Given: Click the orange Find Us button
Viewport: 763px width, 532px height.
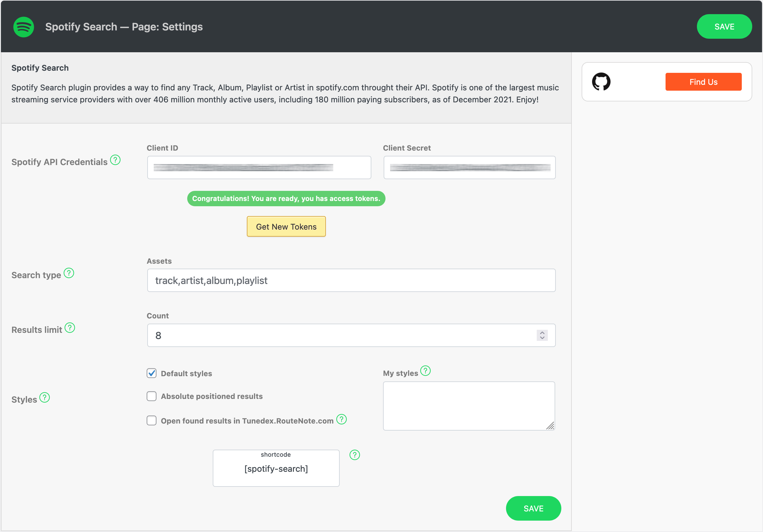Looking at the screenshot, I should (703, 82).
